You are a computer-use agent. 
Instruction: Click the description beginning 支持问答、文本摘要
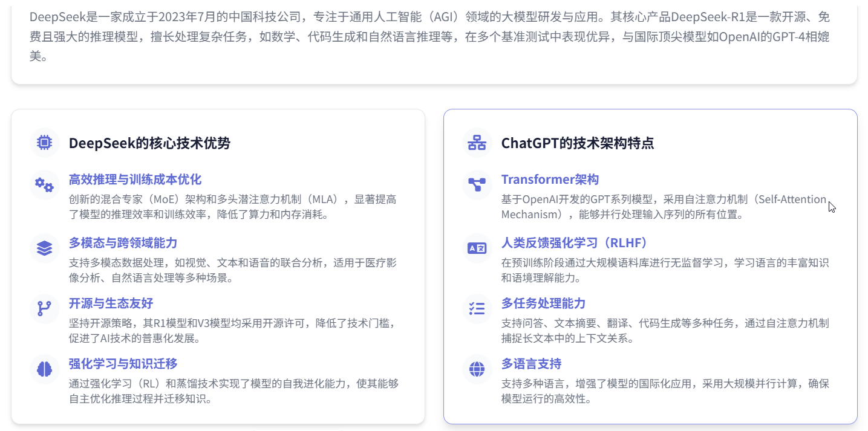[x=665, y=331]
